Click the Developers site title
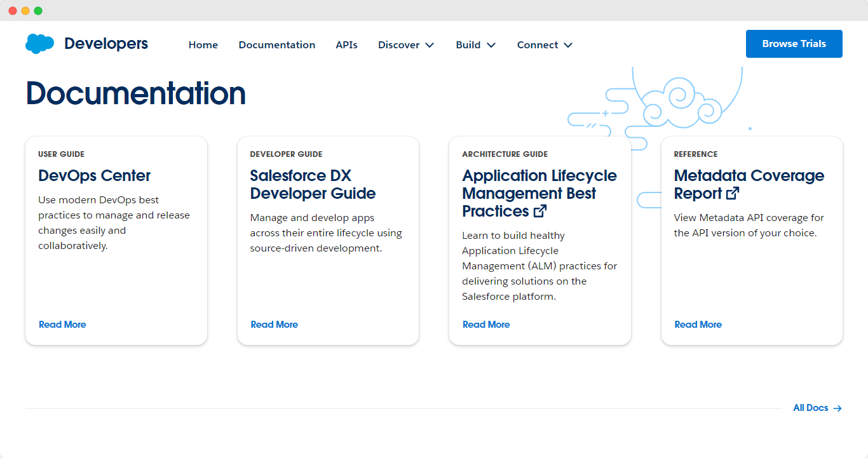 106,44
